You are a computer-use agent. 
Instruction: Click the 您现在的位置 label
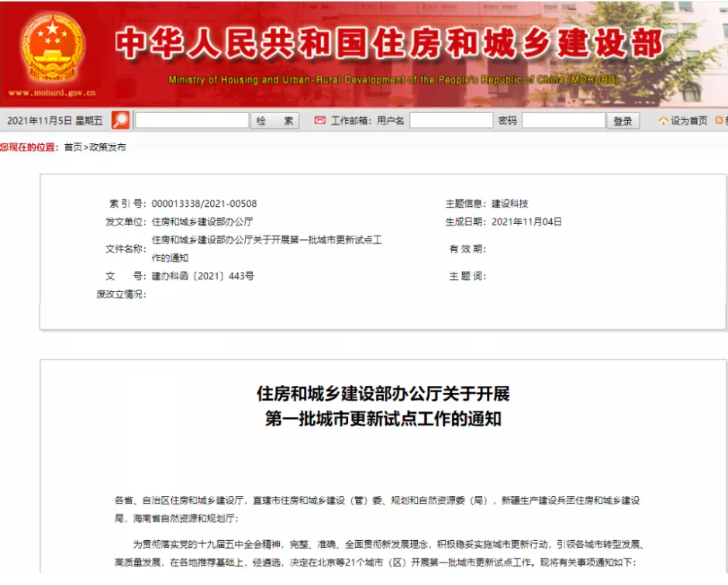pyautogui.click(x=29, y=147)
